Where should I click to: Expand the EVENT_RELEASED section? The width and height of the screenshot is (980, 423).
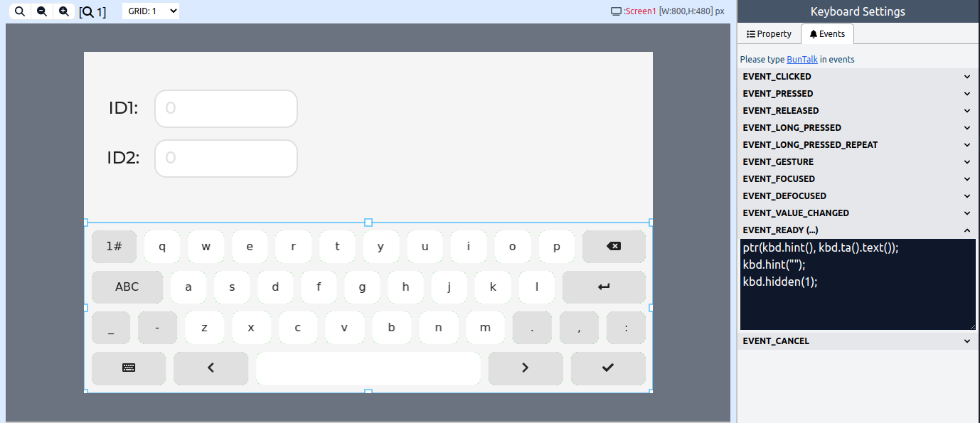pos(856,111)
